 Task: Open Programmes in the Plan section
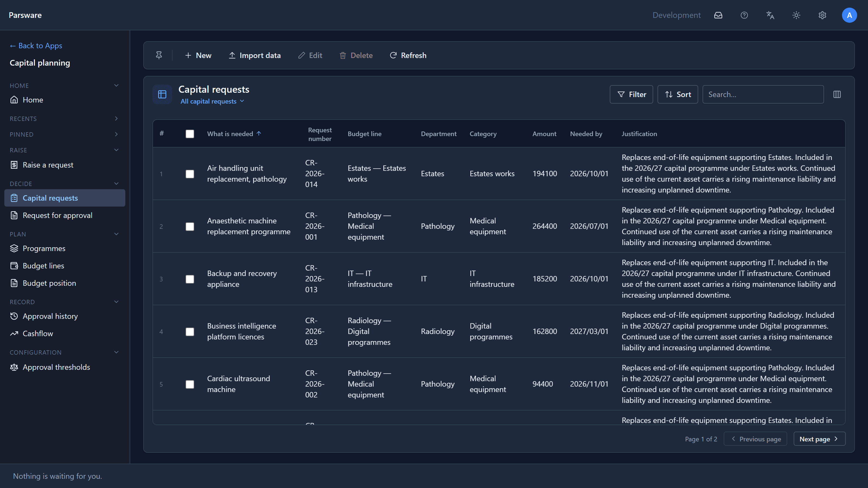(x=65, y=248)
